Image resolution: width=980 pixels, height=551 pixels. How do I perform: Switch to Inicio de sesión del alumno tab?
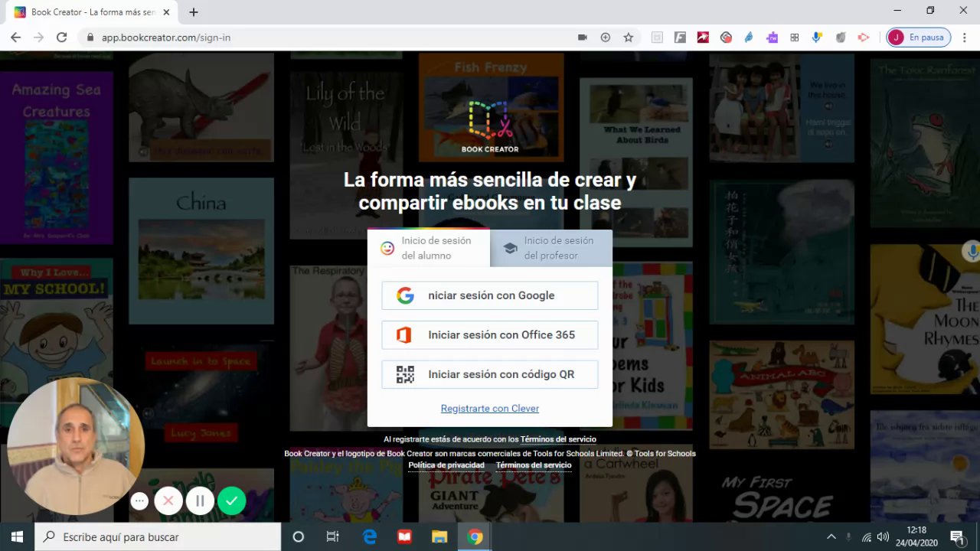[x=429, y=248]
